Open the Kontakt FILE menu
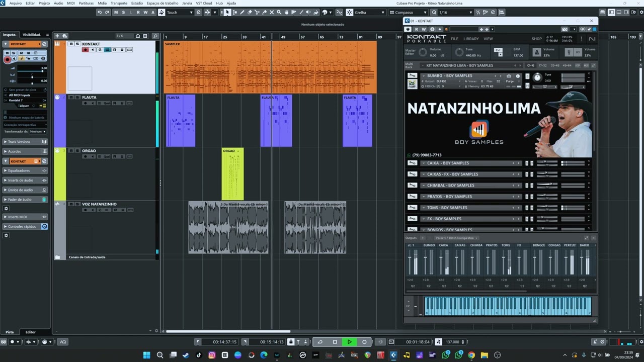The height and width of the screenshot is (362, 644). (455, 39)
